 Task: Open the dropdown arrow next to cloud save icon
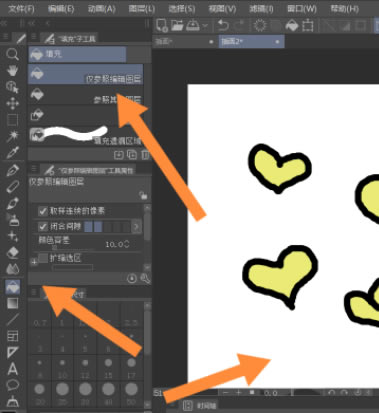(x=205, y=26)
